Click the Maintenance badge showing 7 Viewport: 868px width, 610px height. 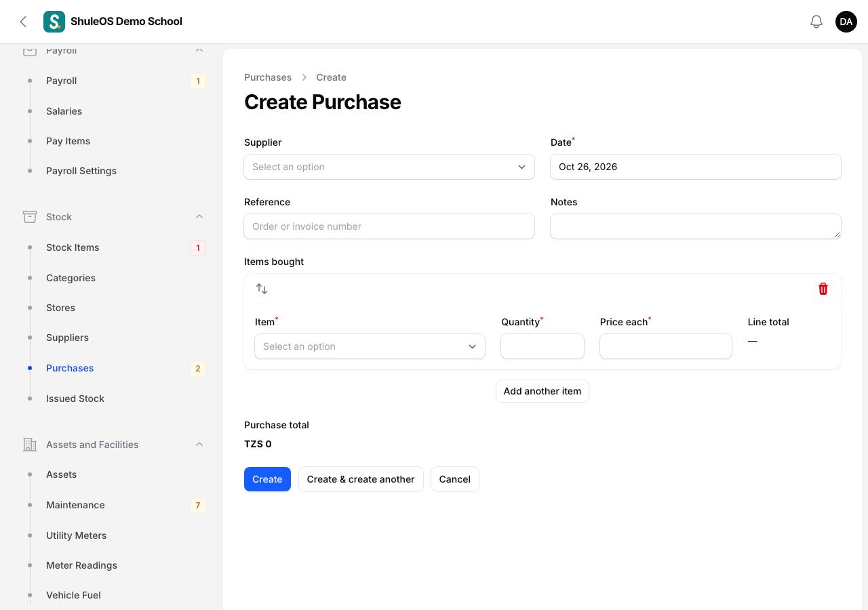198,505
